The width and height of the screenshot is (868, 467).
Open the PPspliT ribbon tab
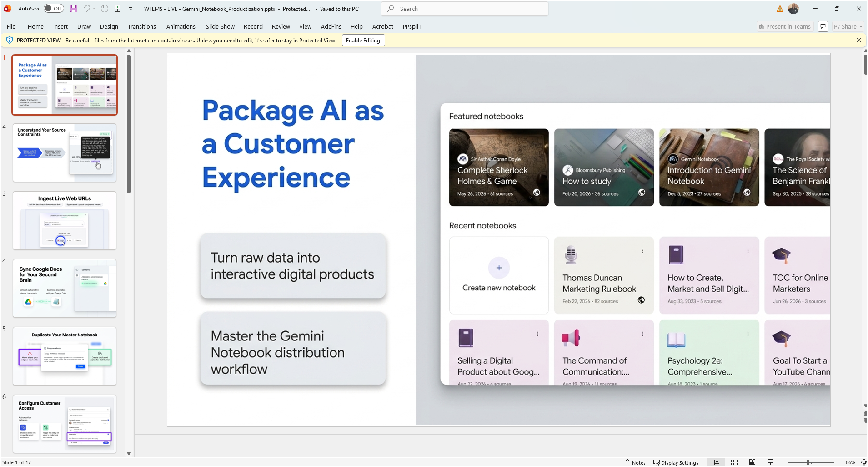[412, 26]
